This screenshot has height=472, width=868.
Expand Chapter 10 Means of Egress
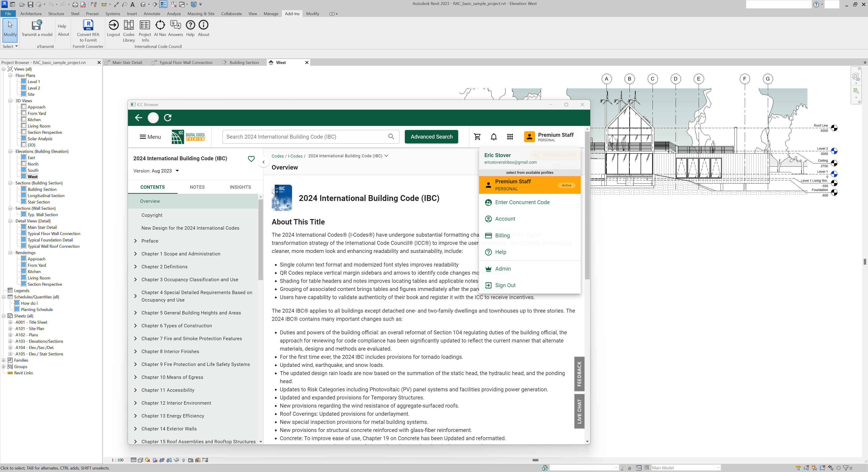point(135,377)
